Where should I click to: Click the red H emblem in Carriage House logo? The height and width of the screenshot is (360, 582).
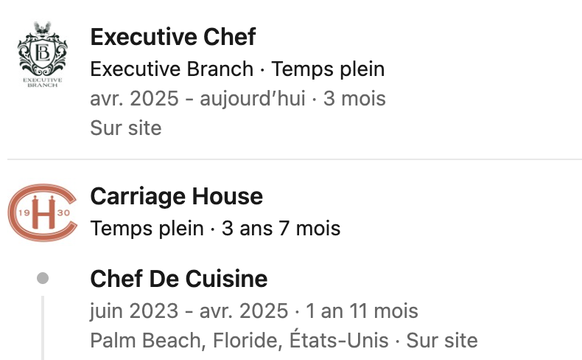[x=43, y=213]
